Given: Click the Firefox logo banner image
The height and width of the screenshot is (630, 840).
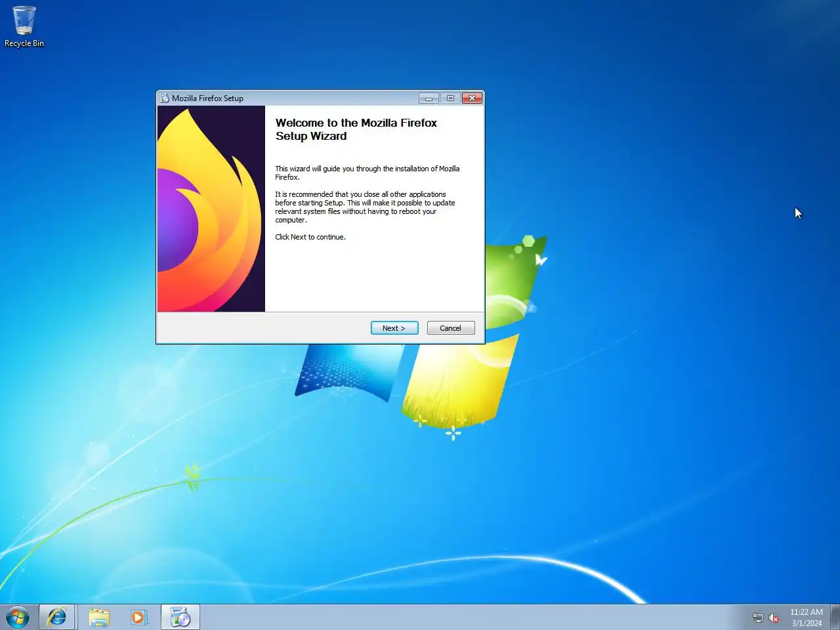Looking at the screenshot, I should click(x=211, y=209).
